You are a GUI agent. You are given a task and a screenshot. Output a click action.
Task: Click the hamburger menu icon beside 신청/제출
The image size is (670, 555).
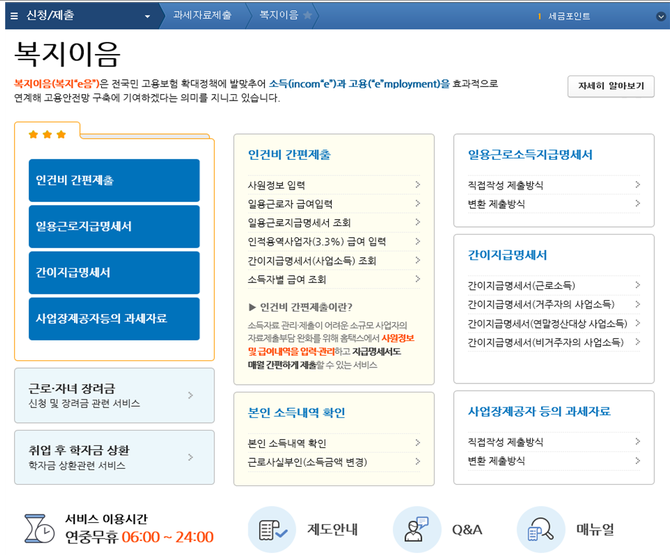pos(13,16)
